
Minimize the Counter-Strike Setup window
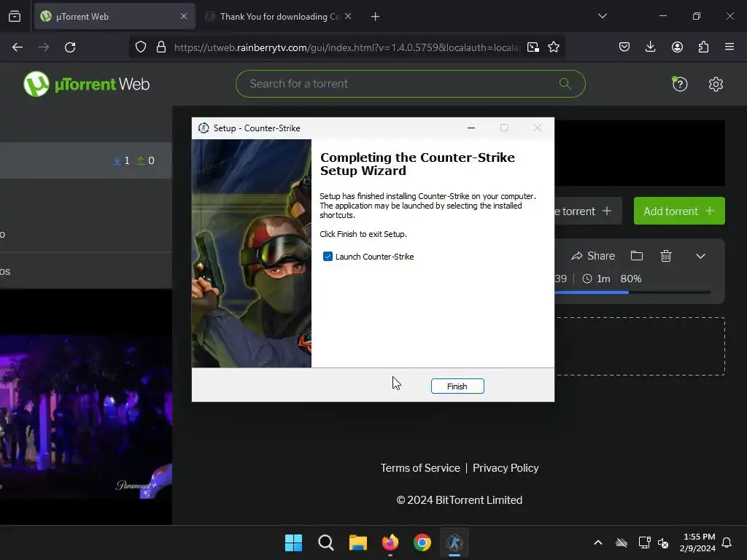[471, 128]
